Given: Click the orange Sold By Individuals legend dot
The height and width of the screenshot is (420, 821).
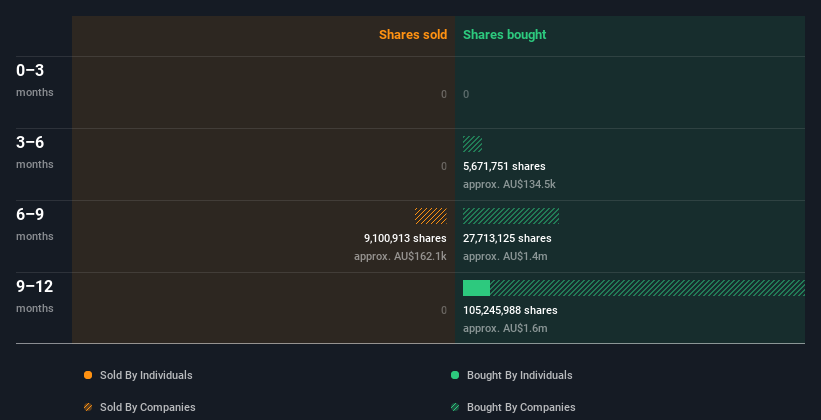Looking at the screenshot, I should 88,375.
